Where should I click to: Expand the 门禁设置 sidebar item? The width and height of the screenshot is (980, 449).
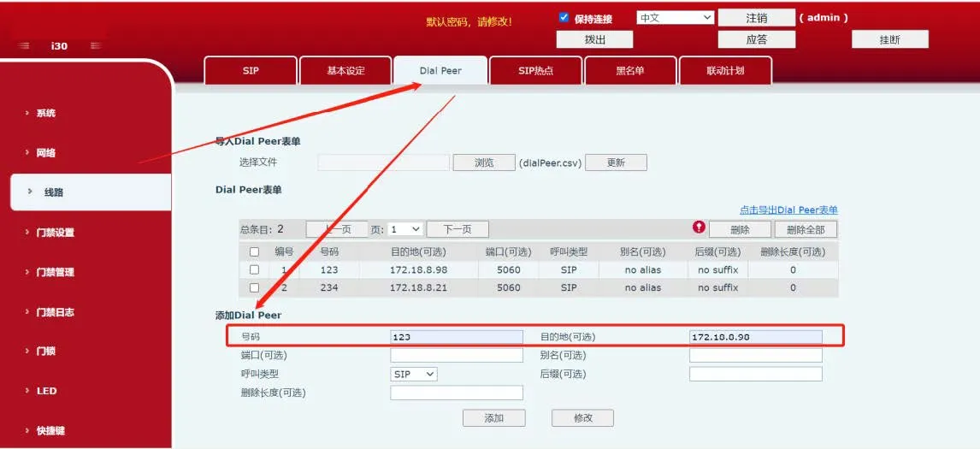point(55,233)
